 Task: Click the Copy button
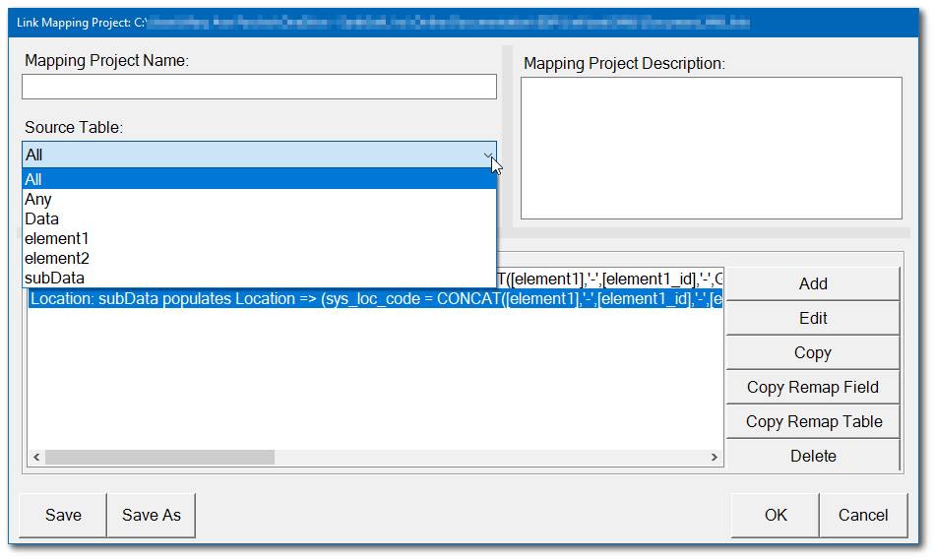[813, 353]
